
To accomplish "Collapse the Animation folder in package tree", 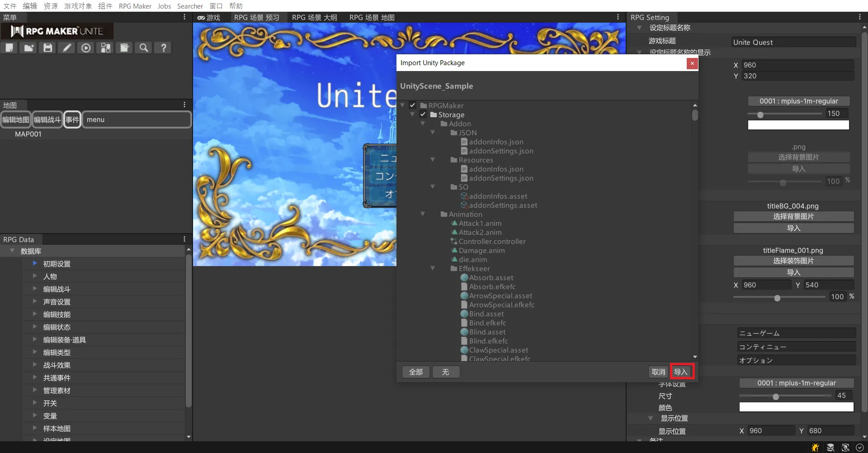I will point(423,214).
